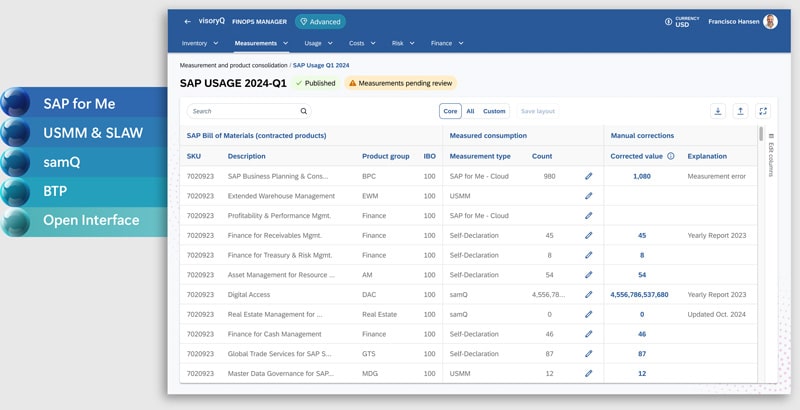This screenshot has height=410, width=800.
Task: Expand the Usage menu
Action: click(x=318, y=43)
